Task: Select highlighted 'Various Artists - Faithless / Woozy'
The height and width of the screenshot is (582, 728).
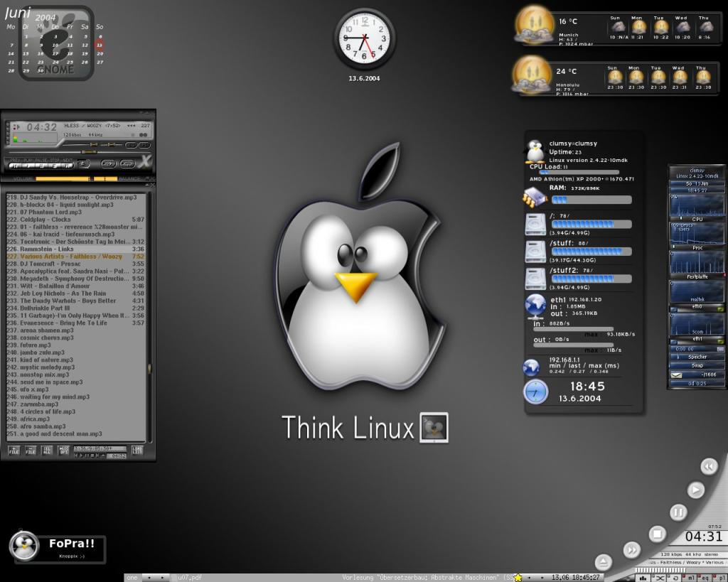Action: (75, 257)
